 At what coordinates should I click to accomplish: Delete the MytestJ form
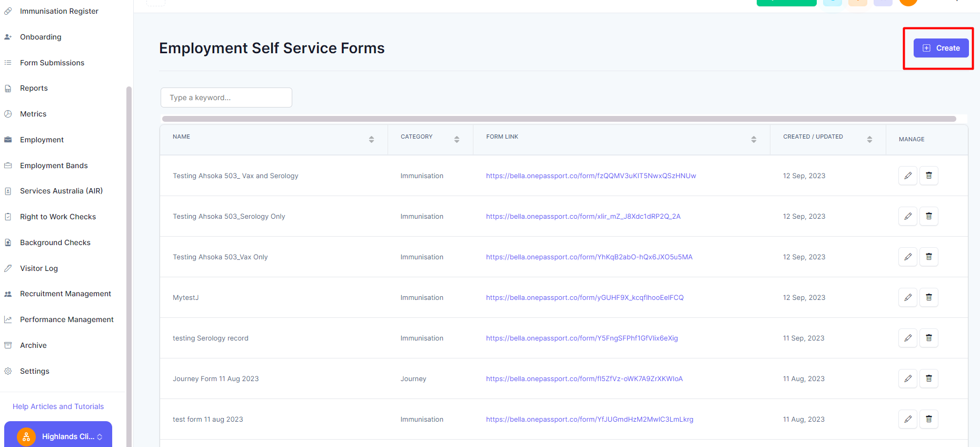click(929, 297)
